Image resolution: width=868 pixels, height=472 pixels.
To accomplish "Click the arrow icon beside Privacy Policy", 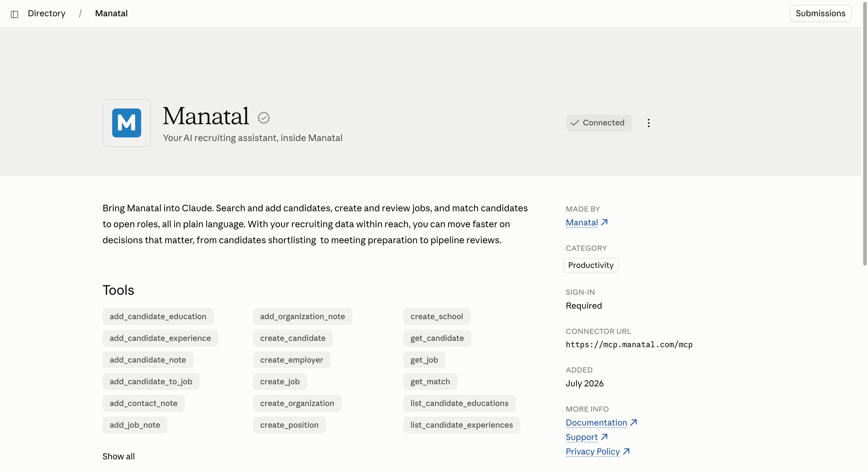I will (x=626, y=451).
